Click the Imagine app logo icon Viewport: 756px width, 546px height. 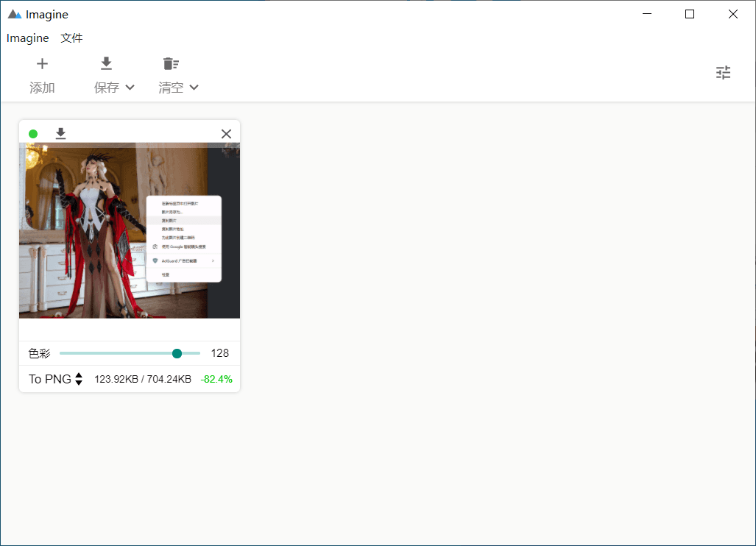pos(15,15)
